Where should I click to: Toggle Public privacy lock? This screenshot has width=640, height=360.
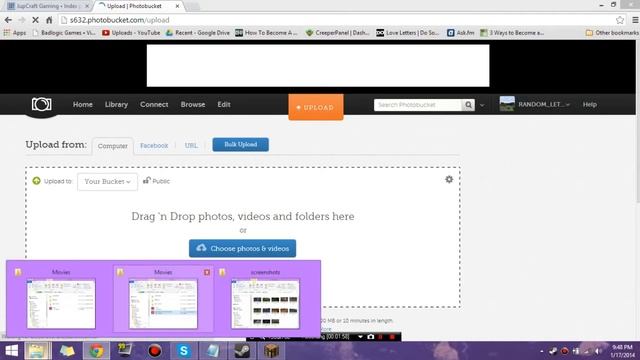click(156, 181)
